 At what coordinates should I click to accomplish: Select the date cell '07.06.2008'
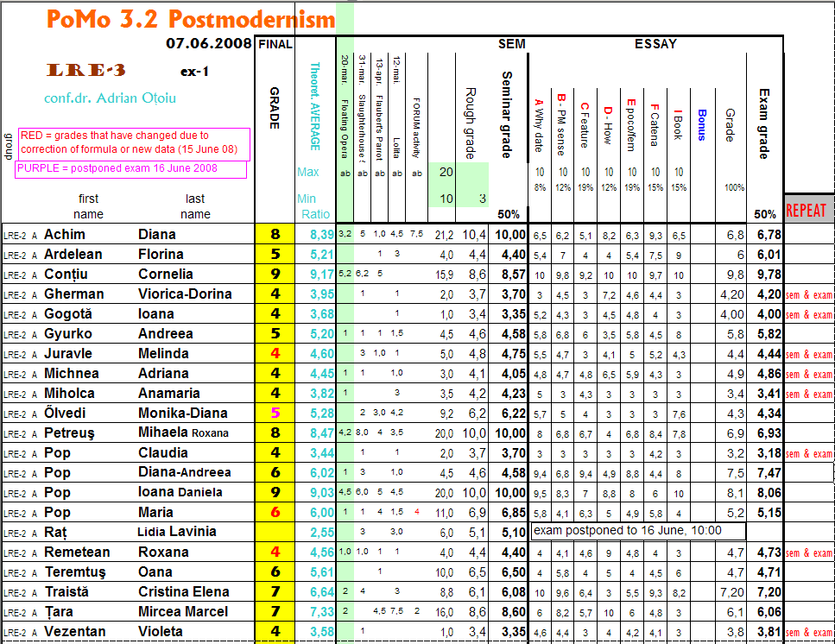pos(209,44)
